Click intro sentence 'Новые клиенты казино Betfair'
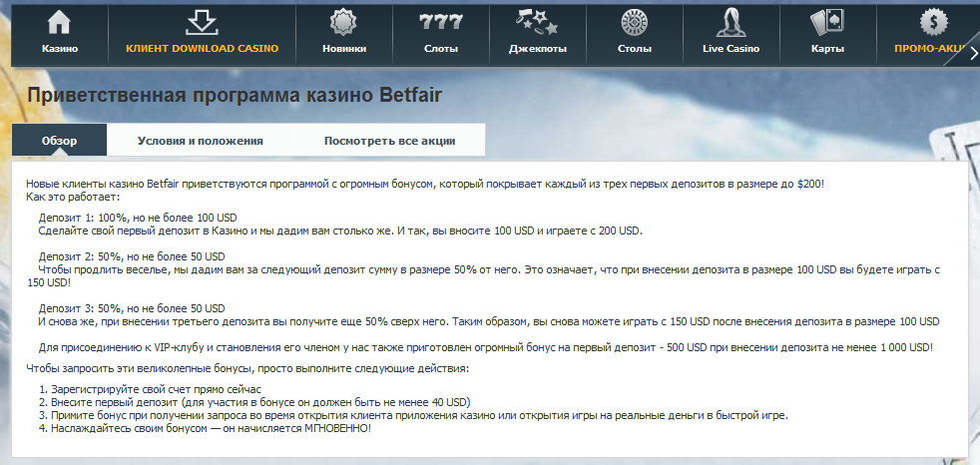The width and height of the screenshot is (980, 465). tap(425, 185)
